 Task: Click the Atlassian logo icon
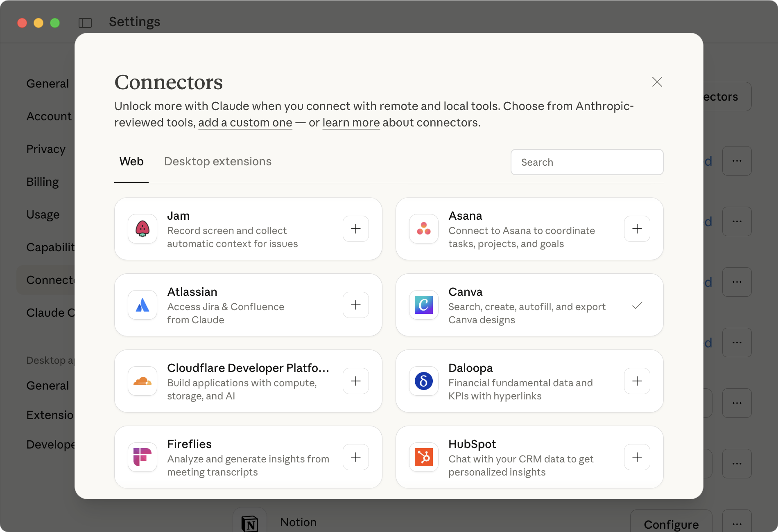click(x=142, y=305)
